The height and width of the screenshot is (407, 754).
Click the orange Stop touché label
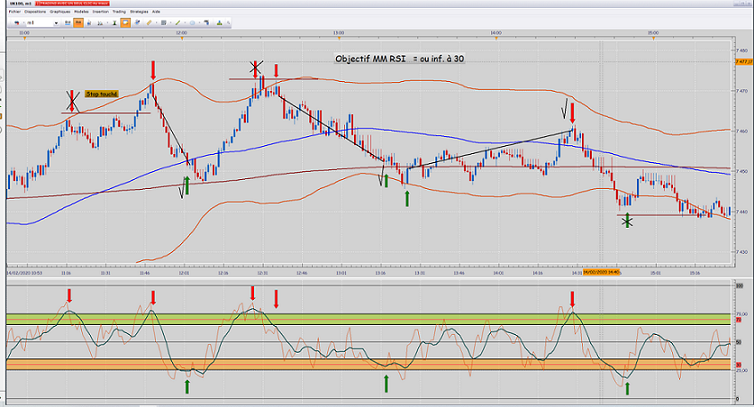coord(101,94)
